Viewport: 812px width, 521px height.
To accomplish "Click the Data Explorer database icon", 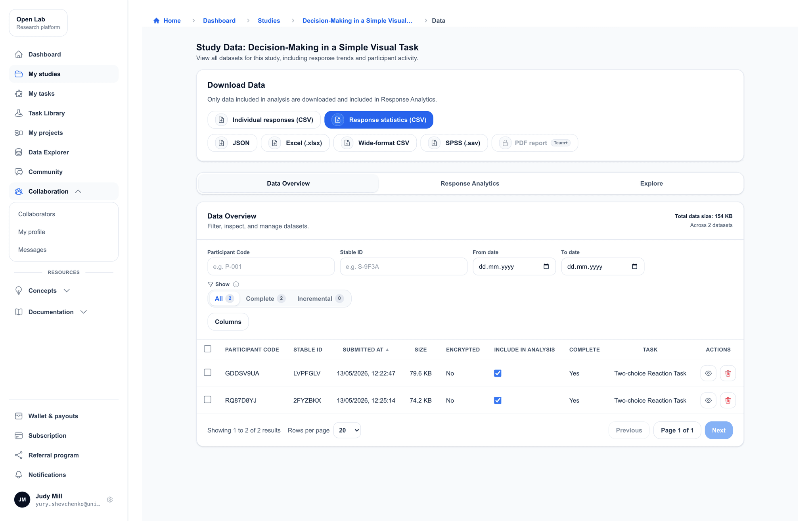I will 19,152.
